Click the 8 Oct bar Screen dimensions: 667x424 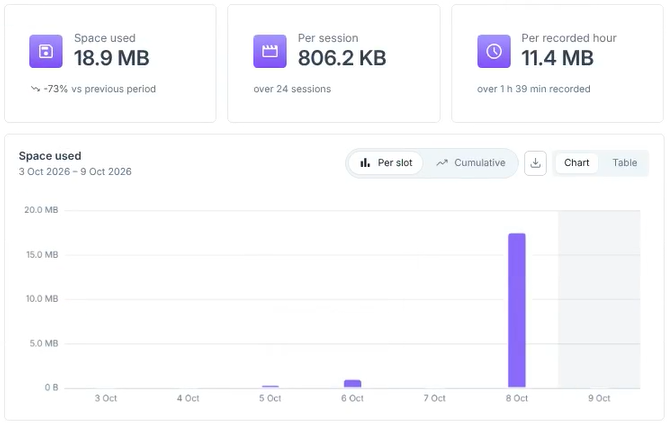point(516,310)
